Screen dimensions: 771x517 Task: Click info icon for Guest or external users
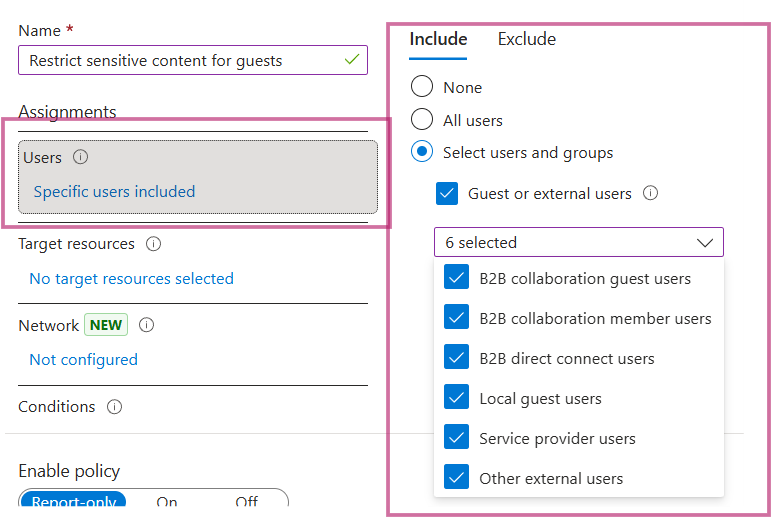click(650, 194)
